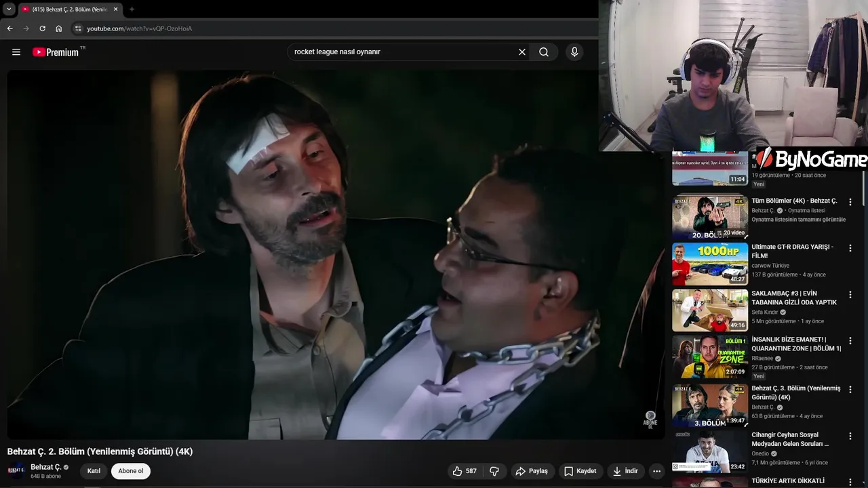
Task: Visit Onedio channel name
Action: click(760, 453)
